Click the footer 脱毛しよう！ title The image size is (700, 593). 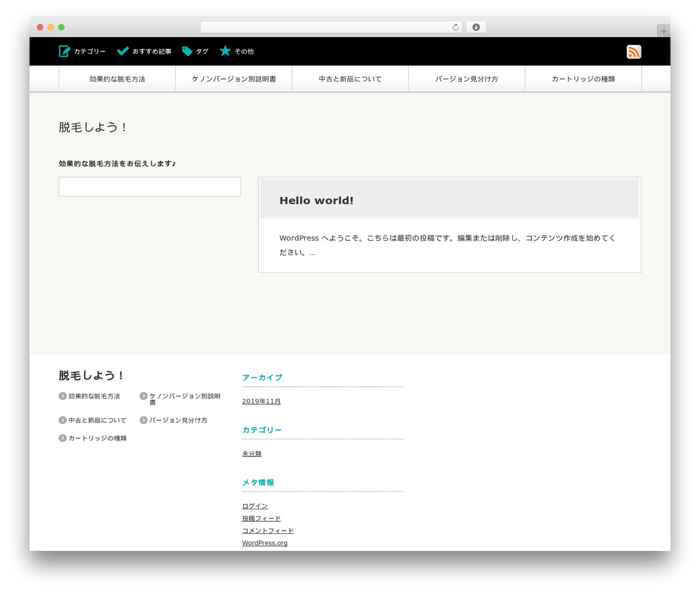coord(92,376)
